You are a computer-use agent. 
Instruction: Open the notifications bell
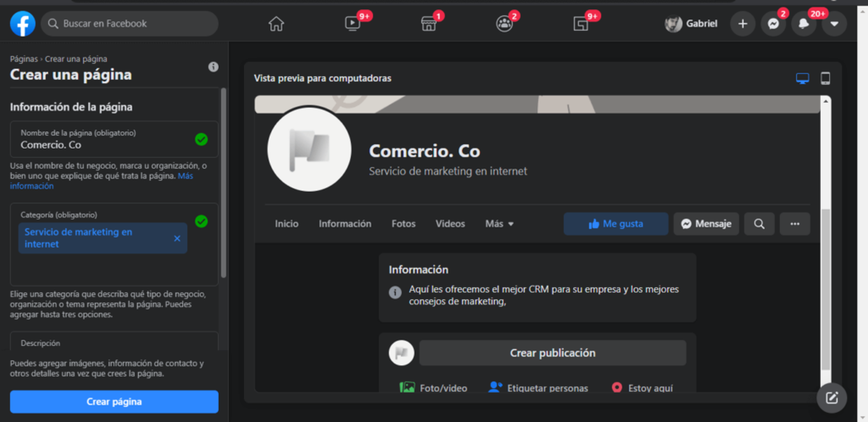[x=804, y=23]
